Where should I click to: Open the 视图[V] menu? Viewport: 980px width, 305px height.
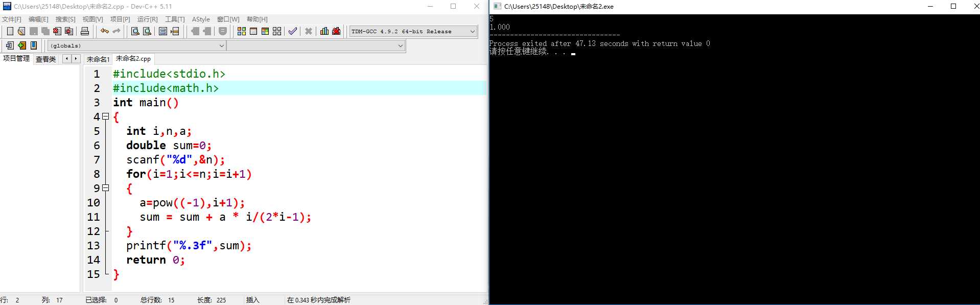tap(92, 19)
